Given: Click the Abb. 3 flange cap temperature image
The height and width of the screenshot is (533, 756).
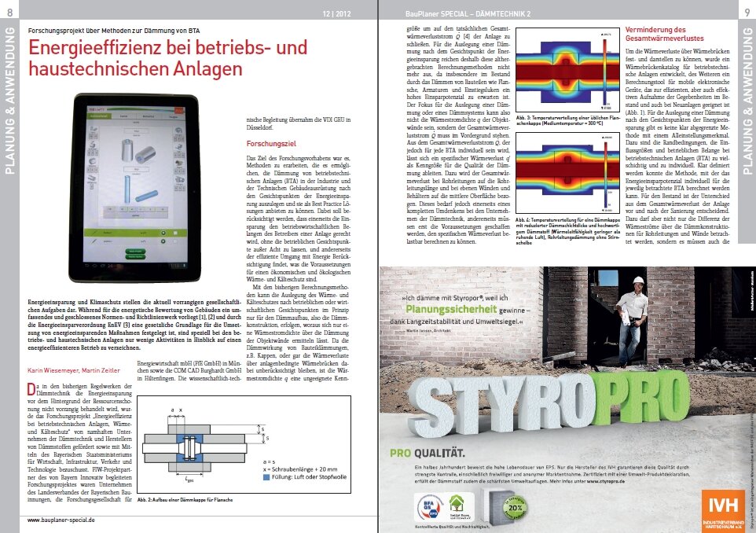Looking at the screenshot, I should coord(567,71).
